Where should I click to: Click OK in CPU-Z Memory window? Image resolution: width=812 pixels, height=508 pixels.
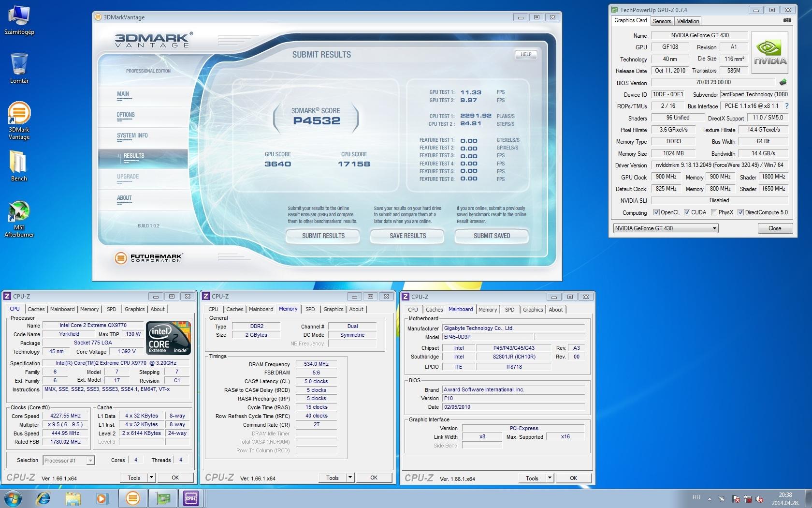coord(374,478)
